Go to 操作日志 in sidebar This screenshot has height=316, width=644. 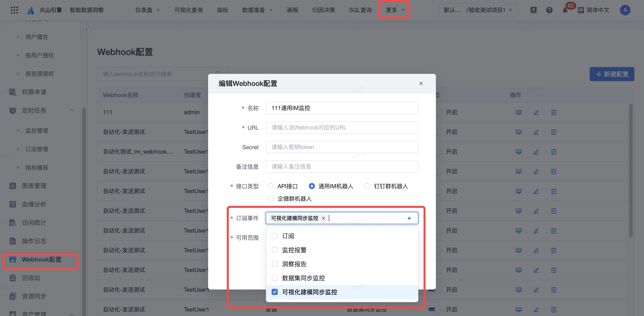click(x=34, y=241)
